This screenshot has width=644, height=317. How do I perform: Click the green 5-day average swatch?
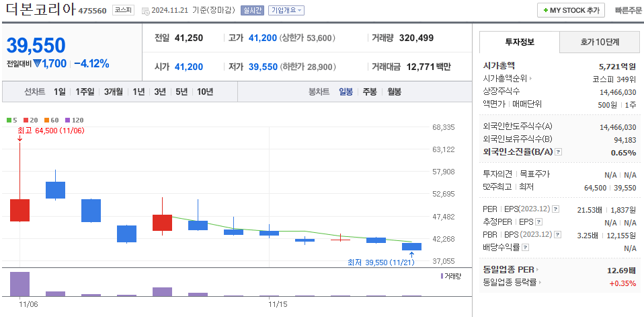(9, 120)
